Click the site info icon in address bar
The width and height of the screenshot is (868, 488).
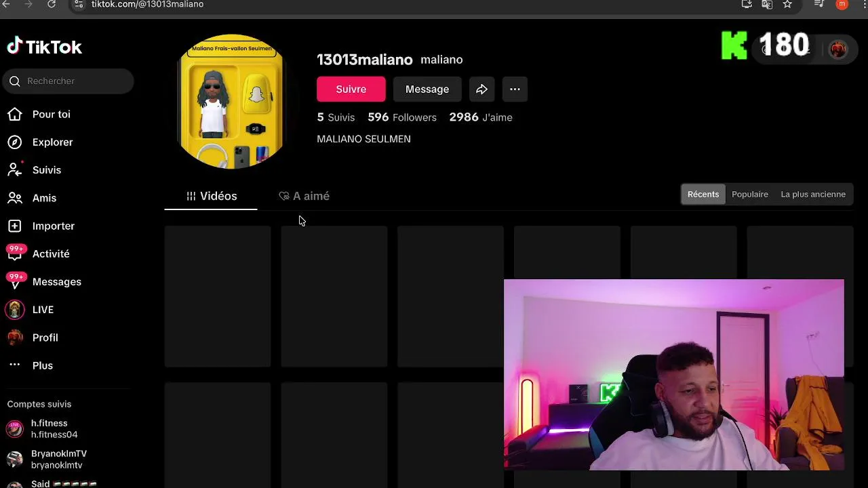(79, 4)
